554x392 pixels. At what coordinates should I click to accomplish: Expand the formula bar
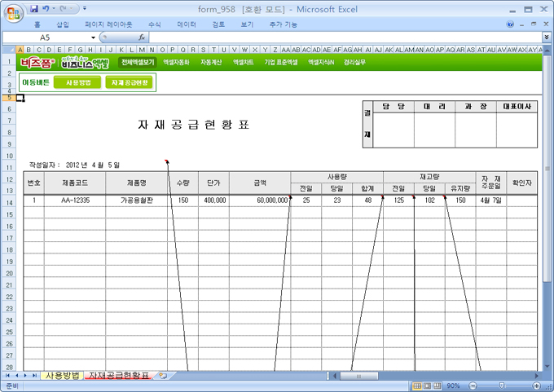[546, 37]
